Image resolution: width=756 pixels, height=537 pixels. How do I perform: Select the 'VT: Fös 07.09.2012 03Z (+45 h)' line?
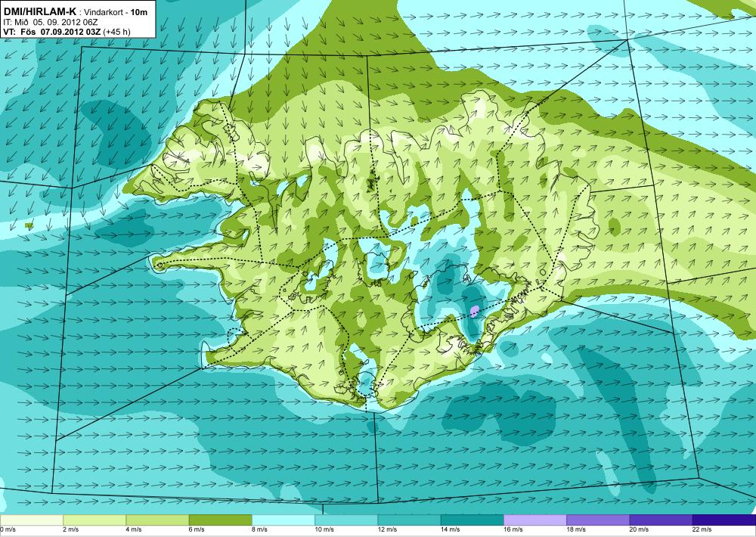pos(67,32)
